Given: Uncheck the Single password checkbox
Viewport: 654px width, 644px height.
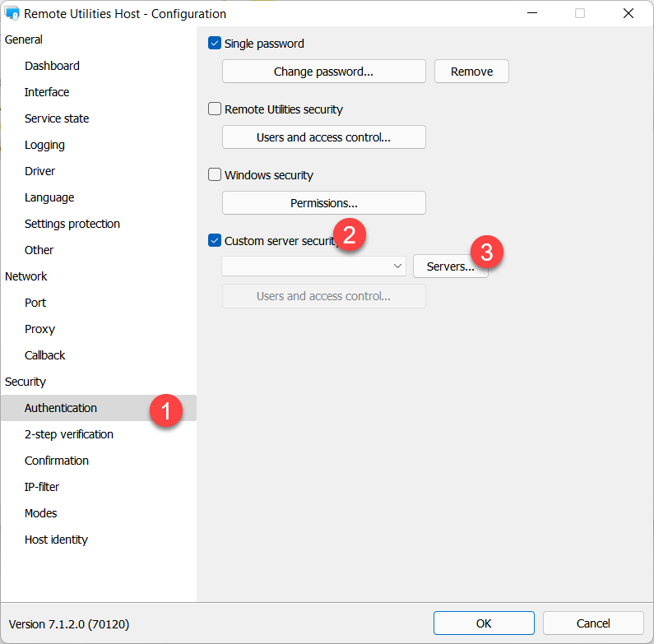Looking at the screenshot, I should pyautogui.click(x=216, y=44).
